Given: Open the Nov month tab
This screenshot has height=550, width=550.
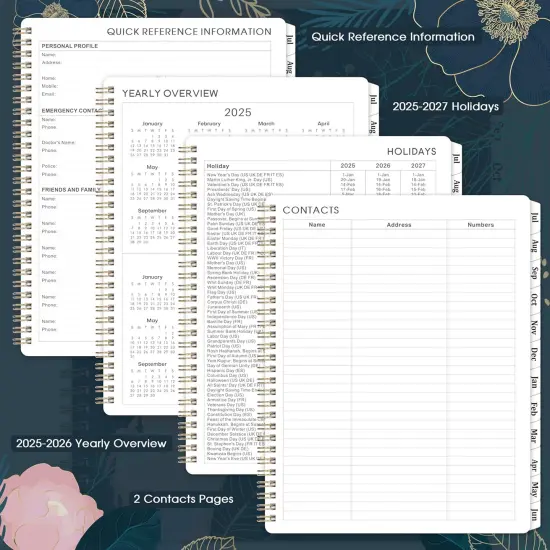Looking at the screenshot, I should 534,327.
